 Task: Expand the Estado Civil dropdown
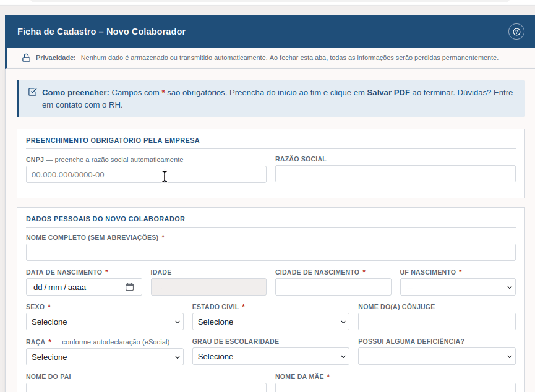point(270,322)
